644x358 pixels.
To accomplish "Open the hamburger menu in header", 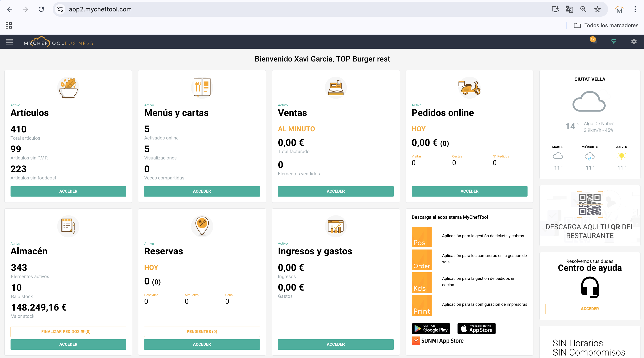I will 9,42.
